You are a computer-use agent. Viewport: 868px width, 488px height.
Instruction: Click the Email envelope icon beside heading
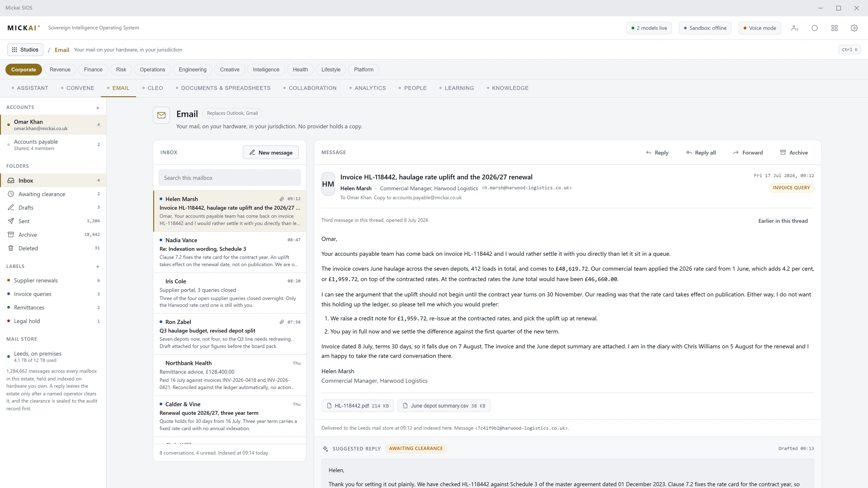coord(161,115)
